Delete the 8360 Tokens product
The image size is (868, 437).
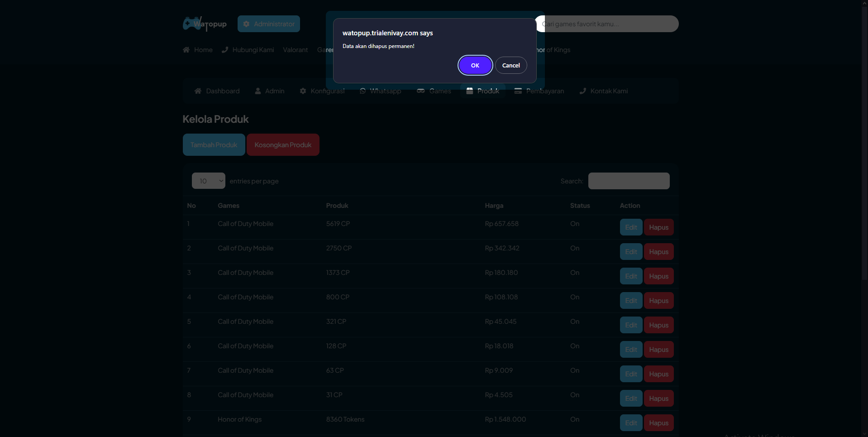click(658, 423)
